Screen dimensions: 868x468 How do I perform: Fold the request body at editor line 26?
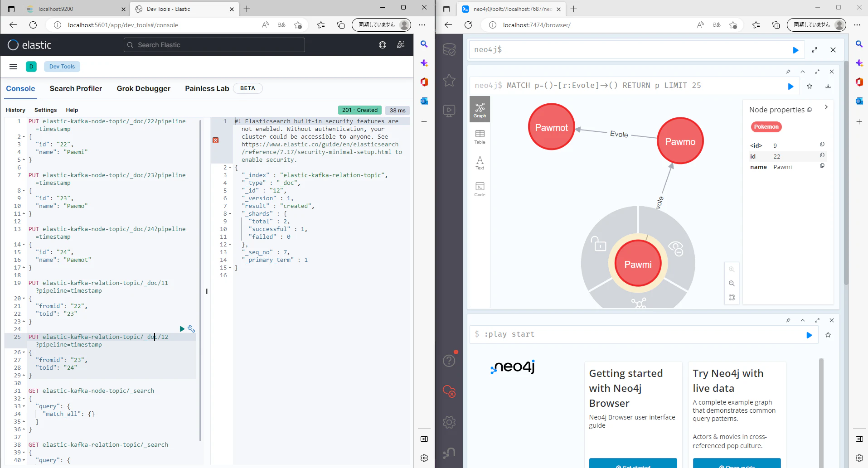(x=24, y=352)
